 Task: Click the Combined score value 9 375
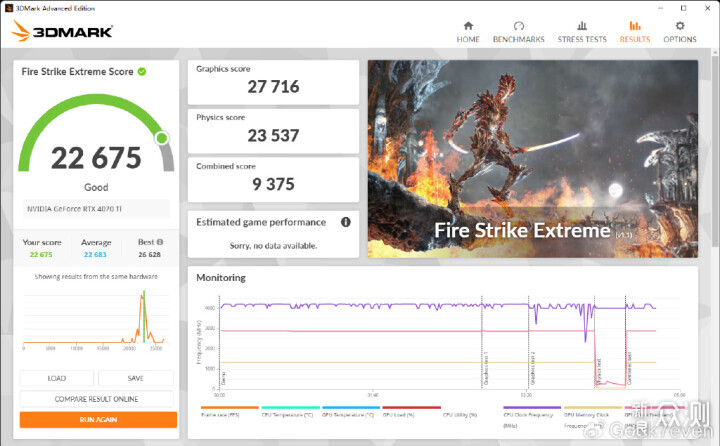coord(273,184)
